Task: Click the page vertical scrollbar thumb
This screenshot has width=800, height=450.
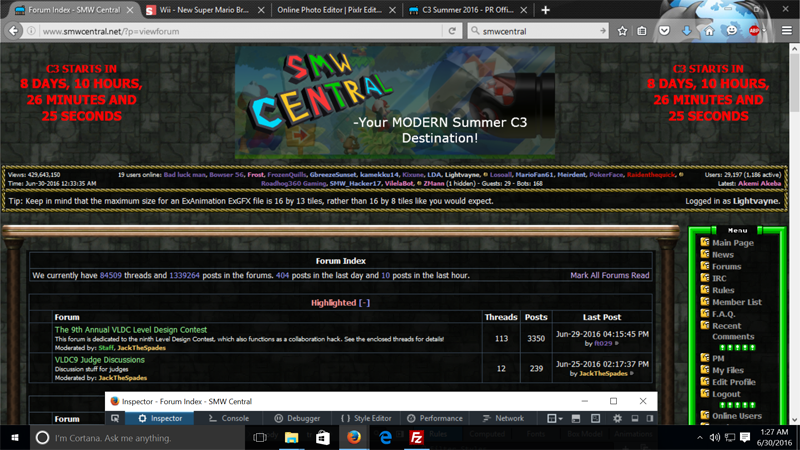Action: [794, 84]
